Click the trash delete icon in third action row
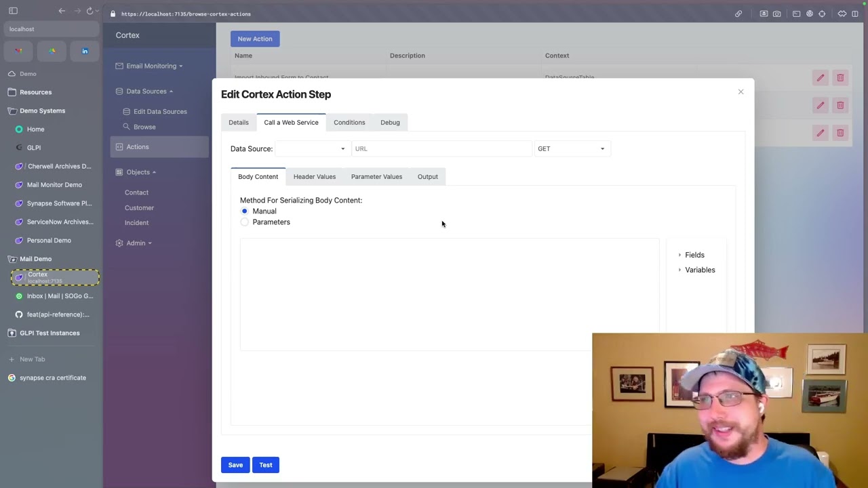This screenshot has width=868, height=488. (840, 133)
